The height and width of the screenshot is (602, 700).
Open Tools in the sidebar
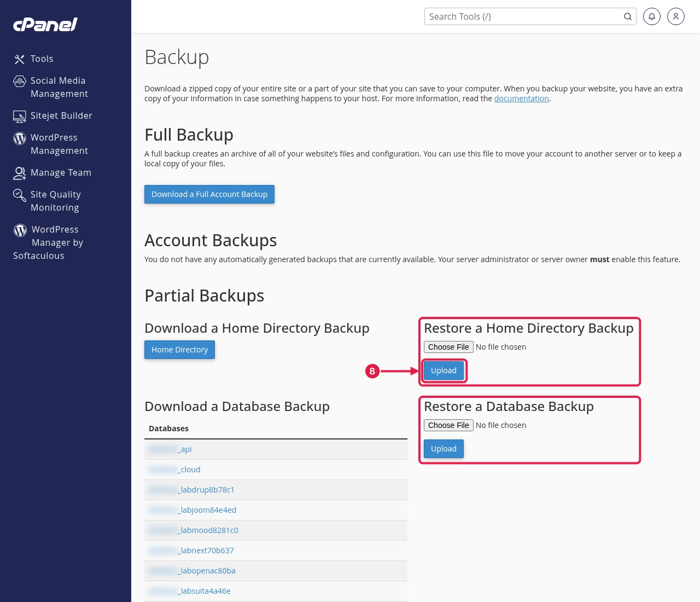[42, 59]
